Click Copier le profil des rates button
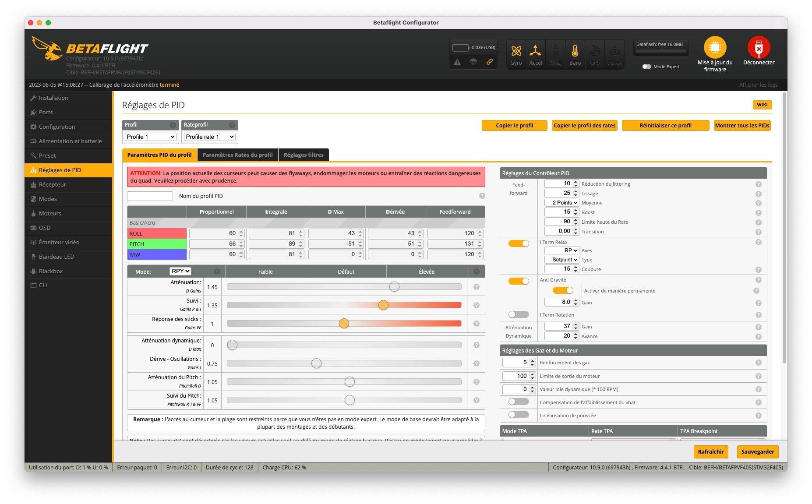This screenshot has width=812, height=504. 584,125
